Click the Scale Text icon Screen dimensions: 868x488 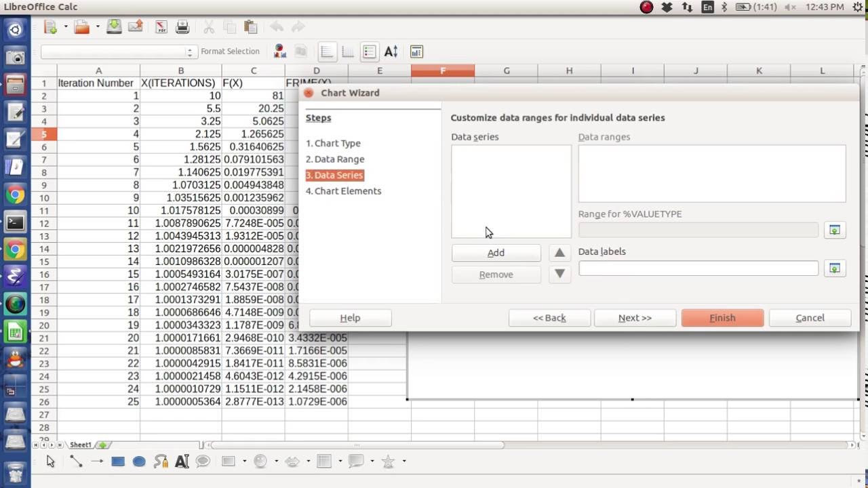391,52
